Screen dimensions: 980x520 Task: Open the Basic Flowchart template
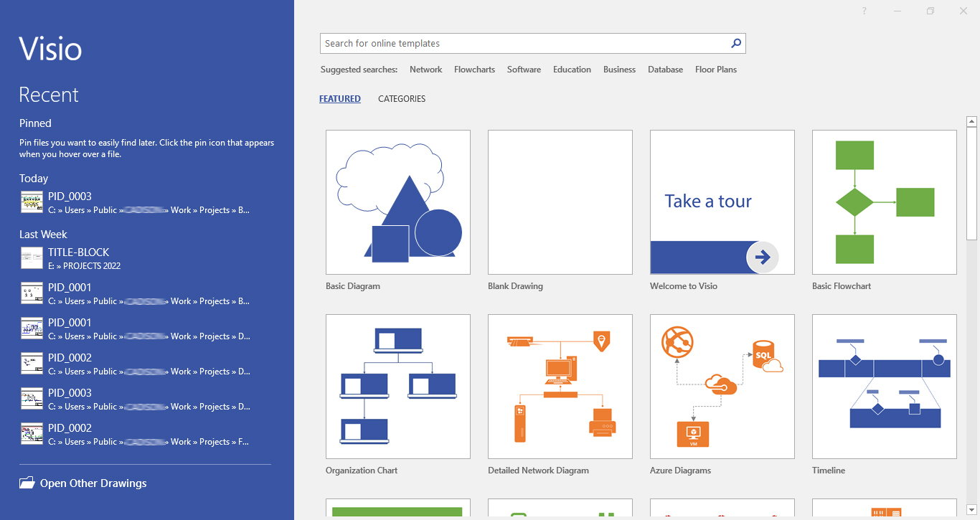(x=884, y=202)
